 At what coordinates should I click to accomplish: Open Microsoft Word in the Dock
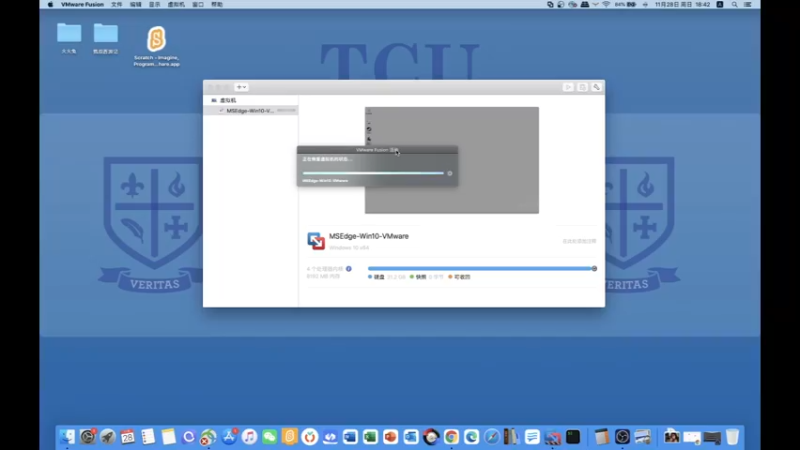(x=350, y=437)
